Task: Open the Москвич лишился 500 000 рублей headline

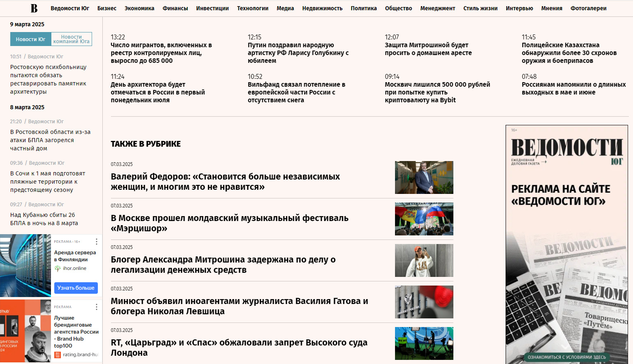Action: click(437, 92)
